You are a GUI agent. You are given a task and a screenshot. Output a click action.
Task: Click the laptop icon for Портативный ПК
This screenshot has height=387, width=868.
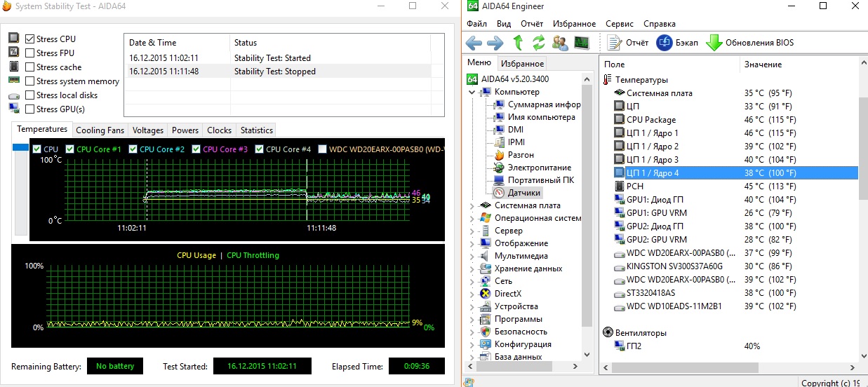pos(499,180)
